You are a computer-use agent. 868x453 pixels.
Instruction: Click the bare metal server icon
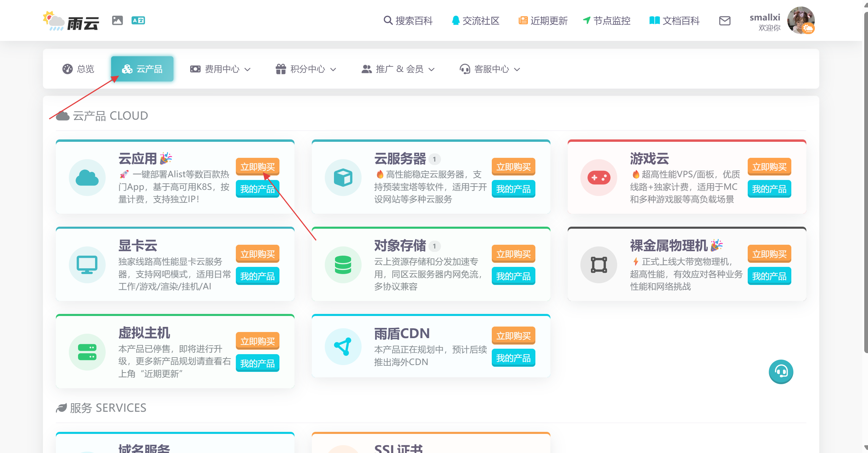tap(599, 265)
